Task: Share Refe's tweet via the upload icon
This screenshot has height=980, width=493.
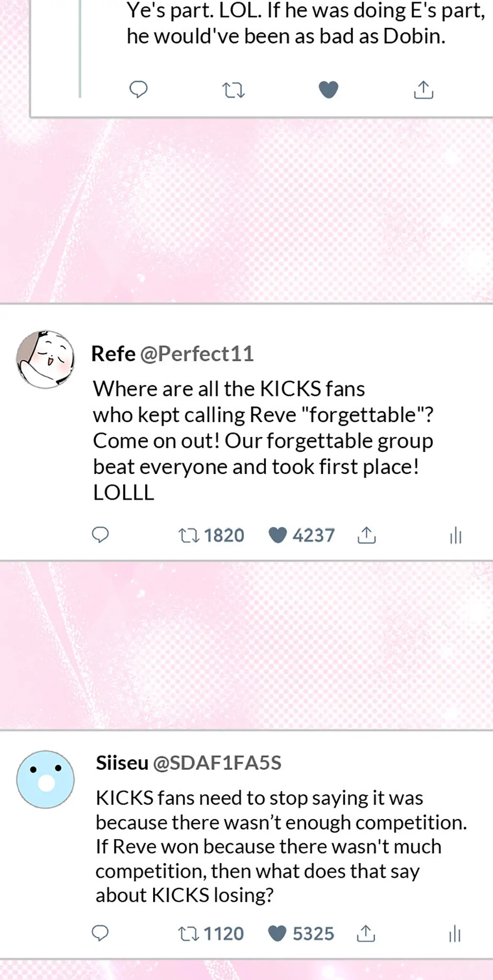Action: (x=367, y=535)
